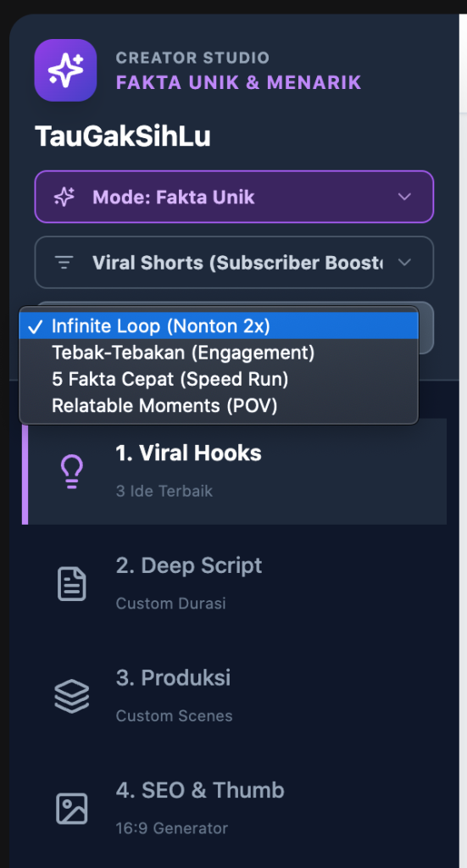Image resolution: width=467 pixels, height=868 pixels.
Task: Choose Tebak-Tebakan (Engagement) option
Action: 219,353
